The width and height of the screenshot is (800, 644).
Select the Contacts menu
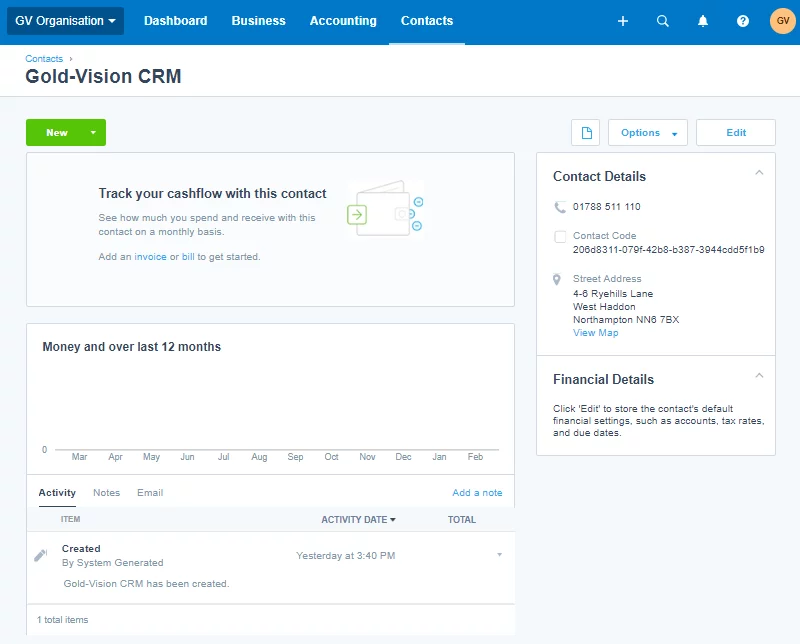click(x=427, y=21)
